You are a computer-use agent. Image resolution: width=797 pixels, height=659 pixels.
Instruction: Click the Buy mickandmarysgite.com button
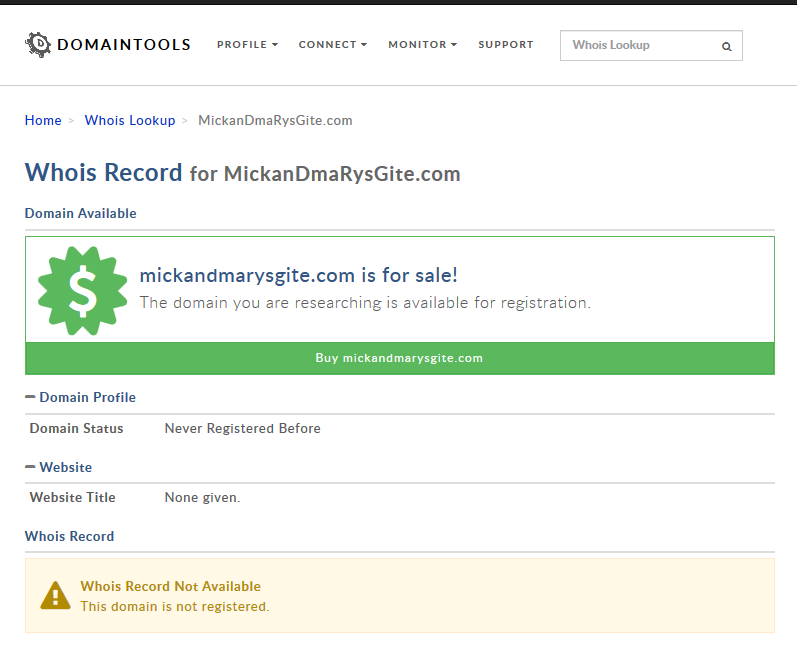[x=400, y=358]
